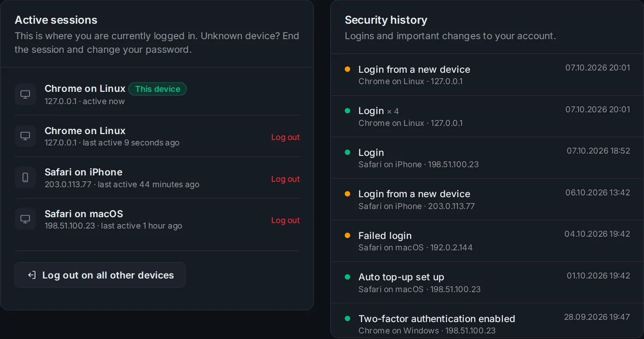The width and height of the screenshot is (644, 339).
Task: Click 'Login × 4' entry title
Action: click(379, 111)
